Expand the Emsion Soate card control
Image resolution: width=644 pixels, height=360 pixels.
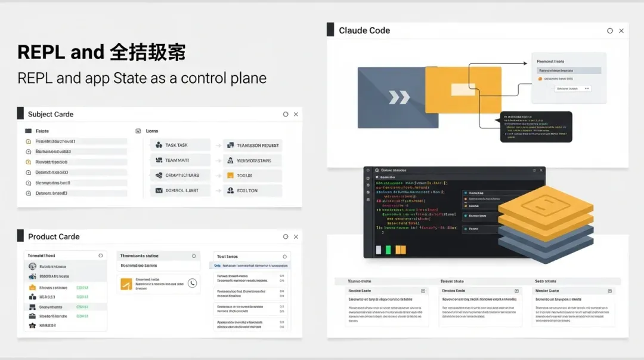click(x=517, y=291)
